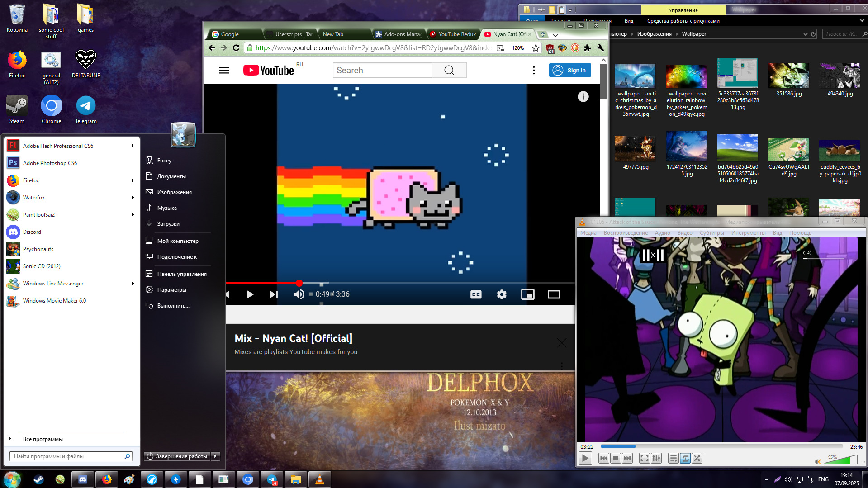Click the Найти программы и файлы search field
This screenshot has height=488, width=868.
coord(68,456)
